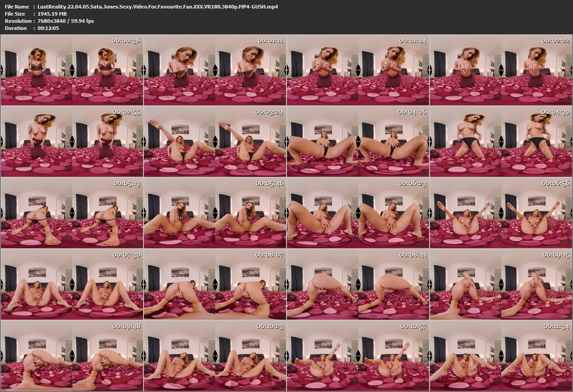573x392 pixels.
Task: Click the 'Duration' label
Action: [16, 28]
